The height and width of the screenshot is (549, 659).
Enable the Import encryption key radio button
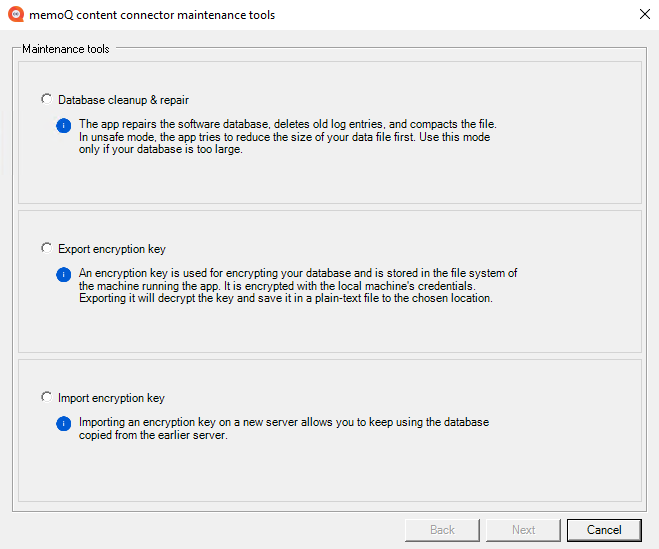pos(46,397)
